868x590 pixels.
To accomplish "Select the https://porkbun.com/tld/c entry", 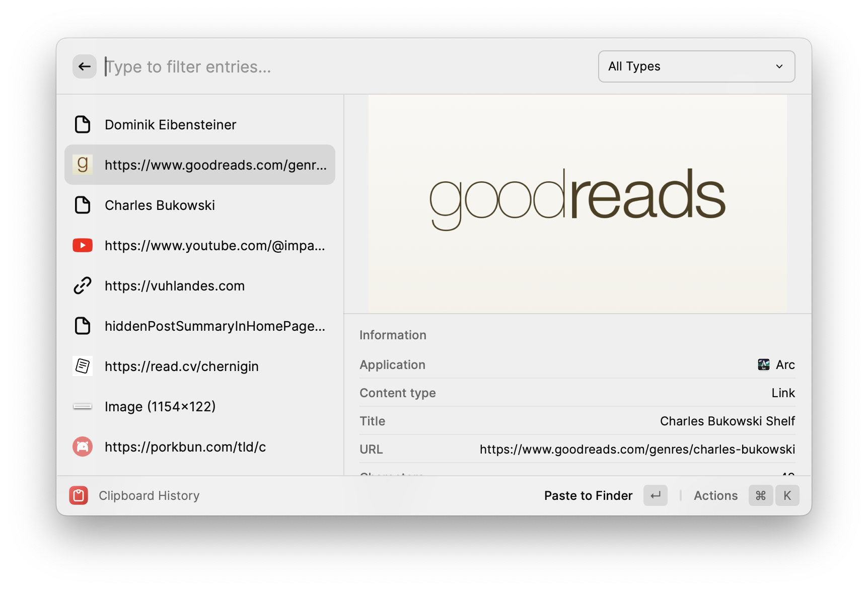I will 200,447.
